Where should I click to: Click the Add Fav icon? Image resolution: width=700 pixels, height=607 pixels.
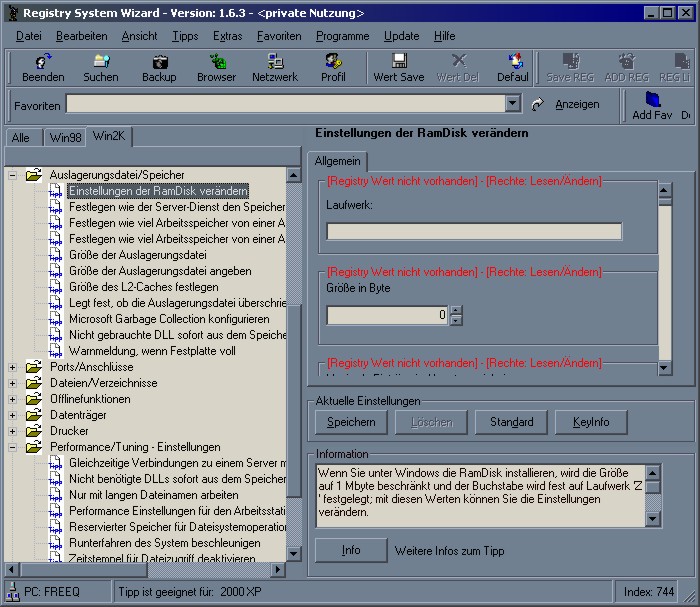pos(653,99)
